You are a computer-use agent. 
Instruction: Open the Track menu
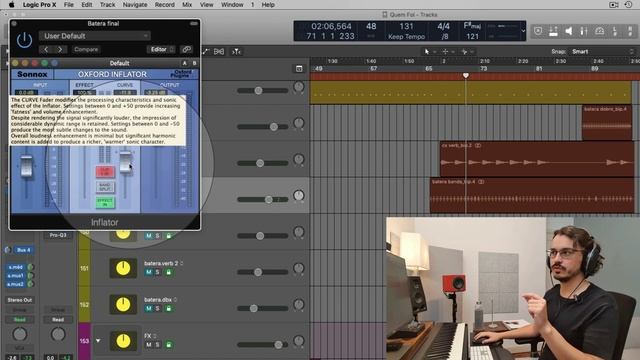[107, 4]
